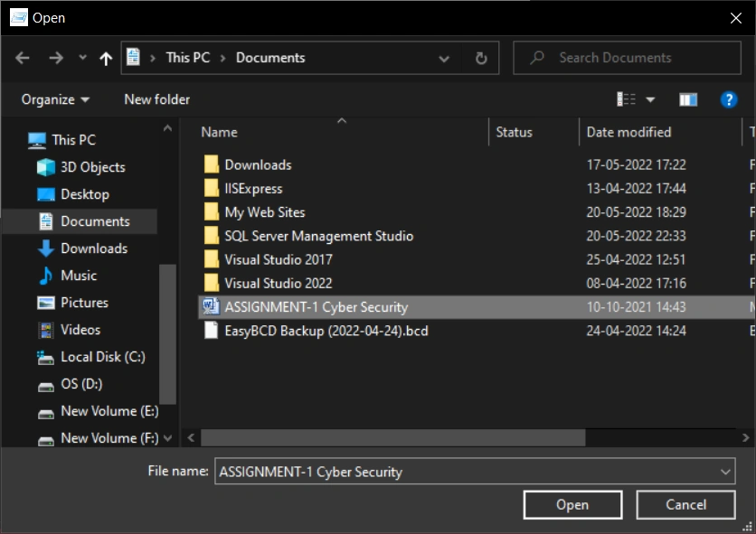
Task: Open the Organize menu
Action: pyautogui.click(x=55, y=99)
